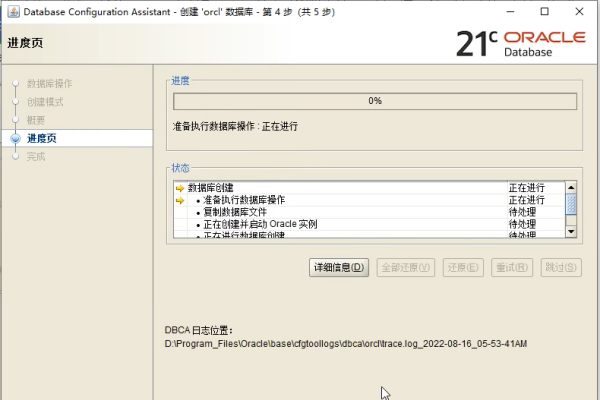Select the 复制数据库文件 status row

point(369,212)
